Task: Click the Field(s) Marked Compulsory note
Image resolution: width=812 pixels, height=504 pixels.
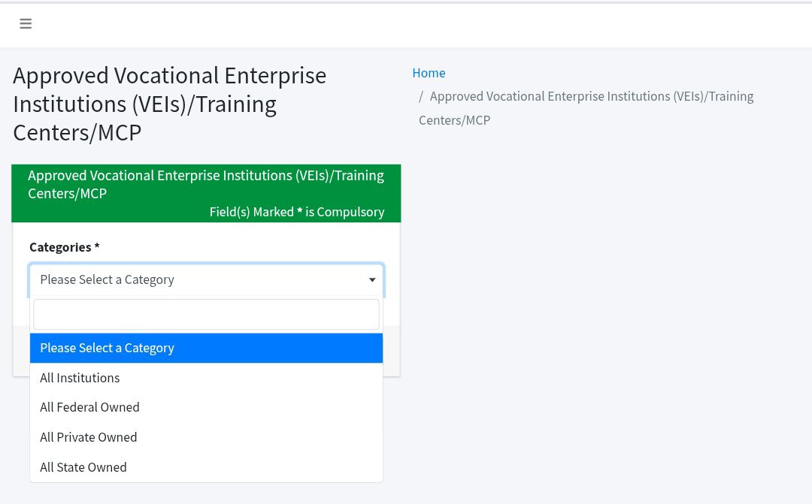Action: (x=297, y=212)
